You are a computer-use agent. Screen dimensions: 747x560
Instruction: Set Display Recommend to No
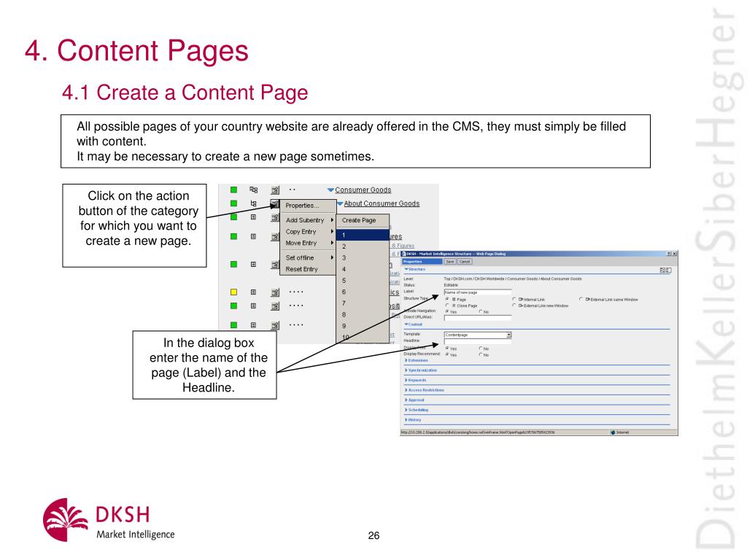(x=481, y=354)
